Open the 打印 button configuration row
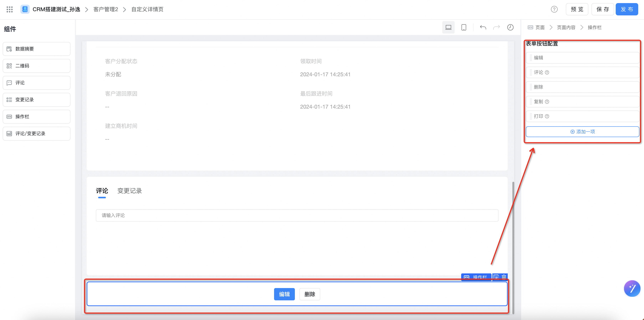This screenshot has width=644, height=320. coord(582,116)
